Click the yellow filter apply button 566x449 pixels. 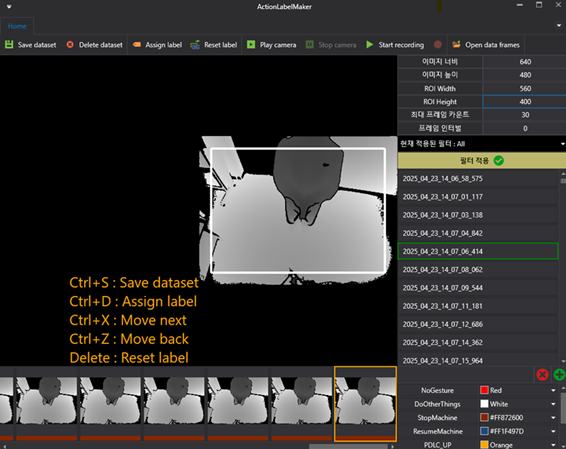482,160
